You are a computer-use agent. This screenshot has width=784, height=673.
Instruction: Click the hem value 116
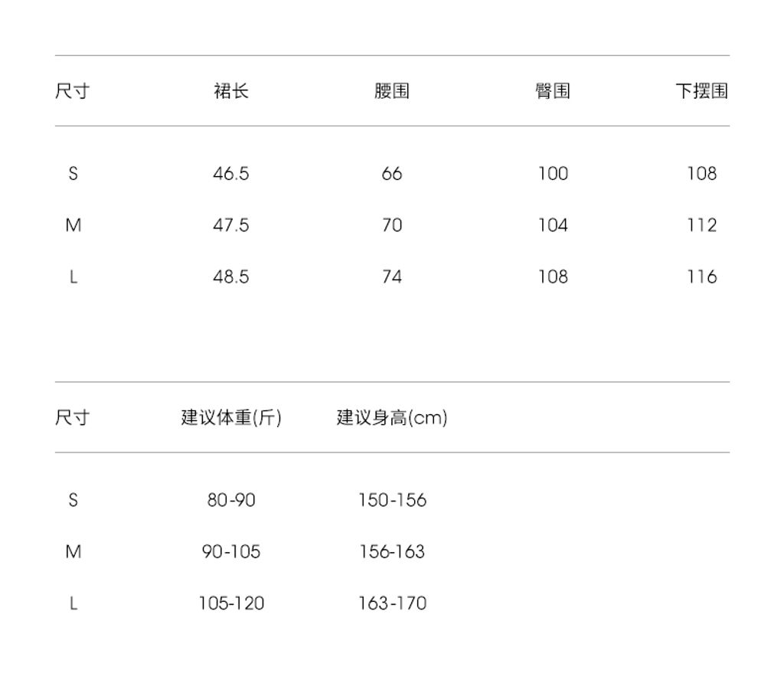(701, 276)
